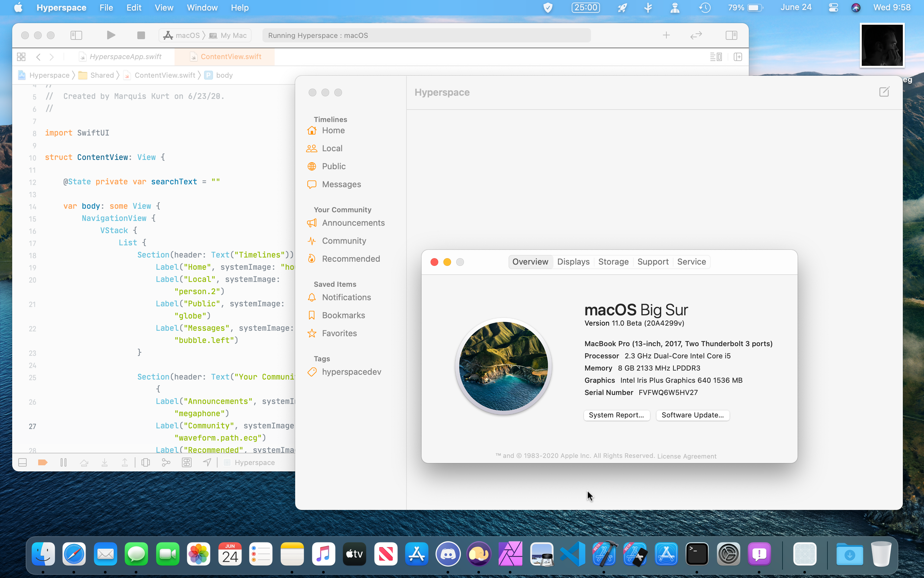Launch Visual Studio Code from Dock
This screenshot has width=924, height=578.
573,554
